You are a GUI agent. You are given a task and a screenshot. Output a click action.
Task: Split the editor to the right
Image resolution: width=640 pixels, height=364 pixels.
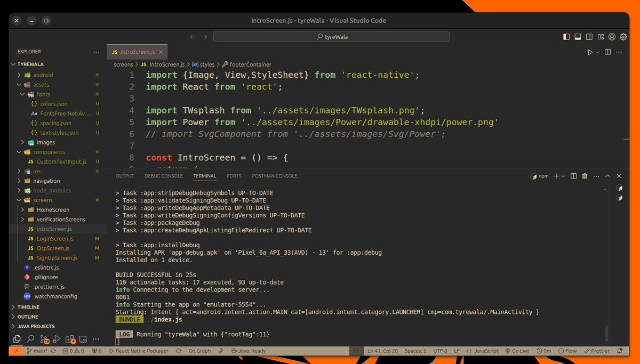609,52
